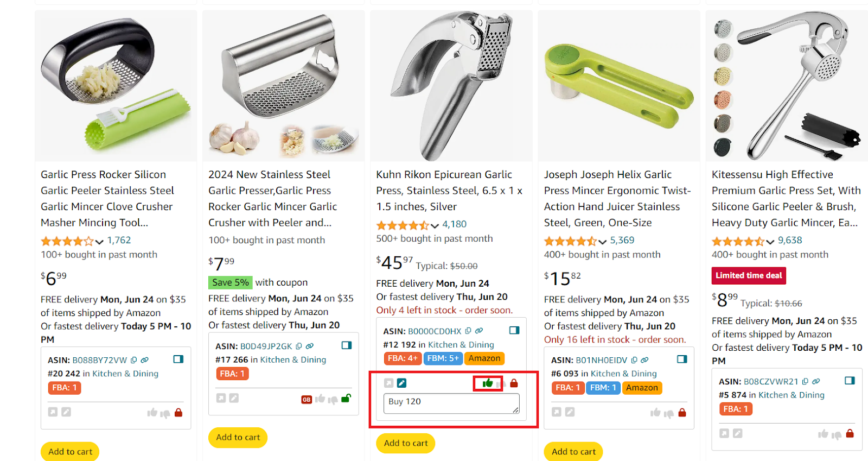Screen dimensions: 868x461
Task: Click the GB flag icon on the stainless presser panel
Action: click(x=307, y=399)
